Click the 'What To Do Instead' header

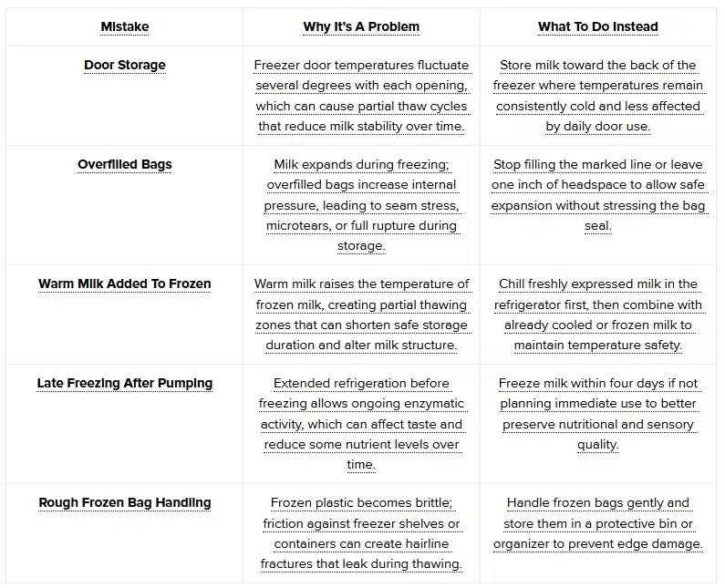point(597,26)
